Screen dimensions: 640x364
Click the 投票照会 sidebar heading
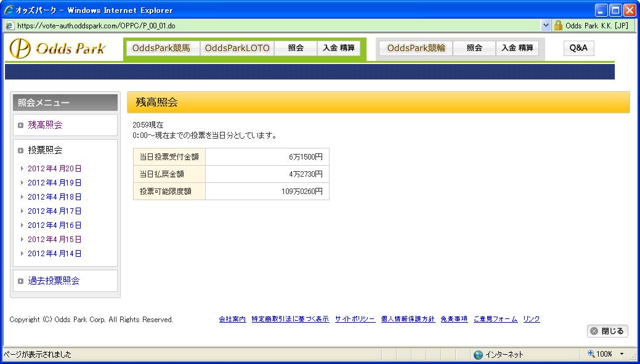pyautogui.click(x=45, y=150)
